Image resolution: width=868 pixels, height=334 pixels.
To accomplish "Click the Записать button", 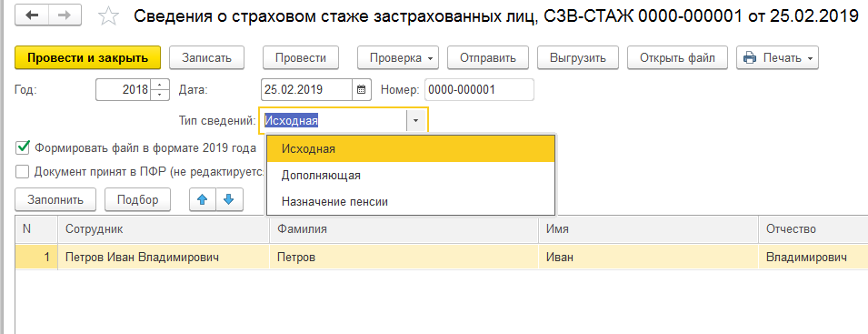I will tap(206, 58).
